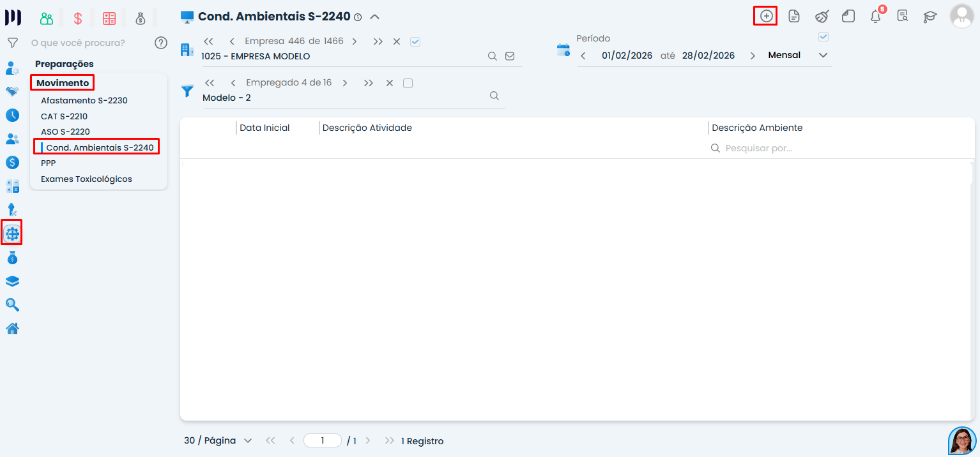Screen dimensions: 980x457
Task: Click the clock icon in left sidebar
Action: 12,116
